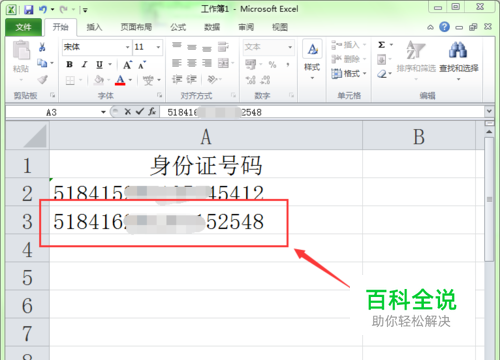Click the Cut scissors icon
This screenshot has height=360, width=500.
point(42,47)
